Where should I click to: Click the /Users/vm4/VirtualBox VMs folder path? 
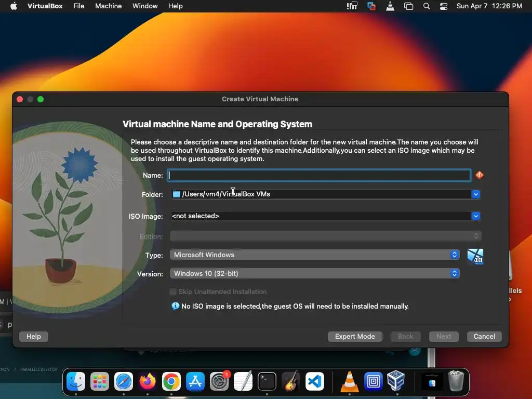pos(226,194)
